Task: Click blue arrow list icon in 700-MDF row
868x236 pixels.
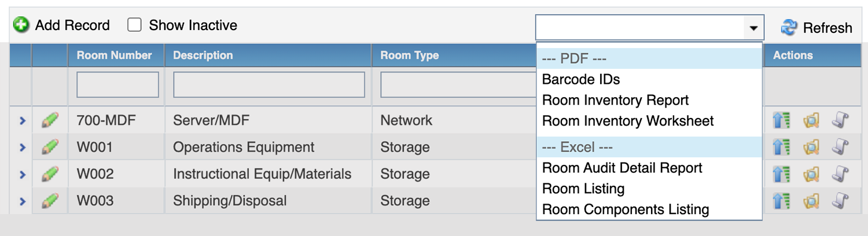Action: click(x=781, y=120)
